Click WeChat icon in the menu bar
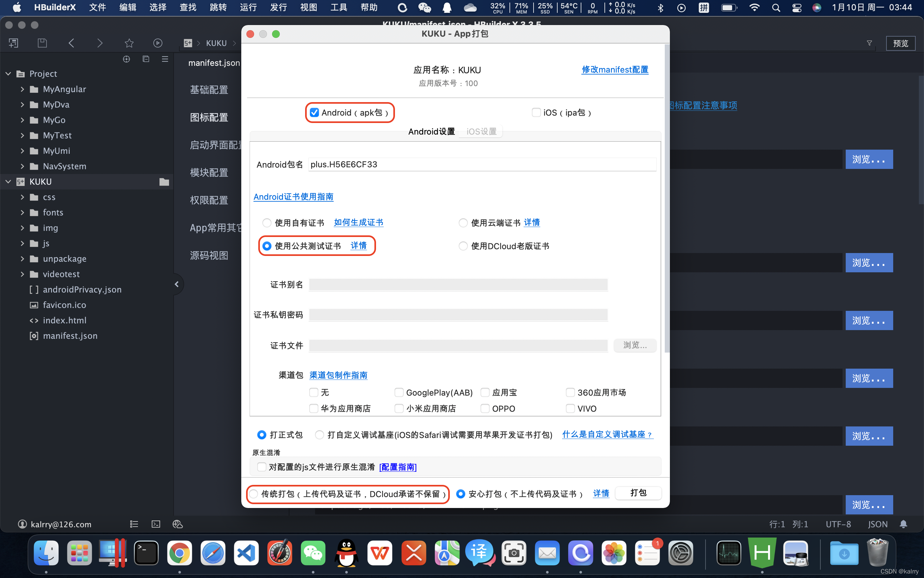 pyautogui.click(x=424, y=7)
